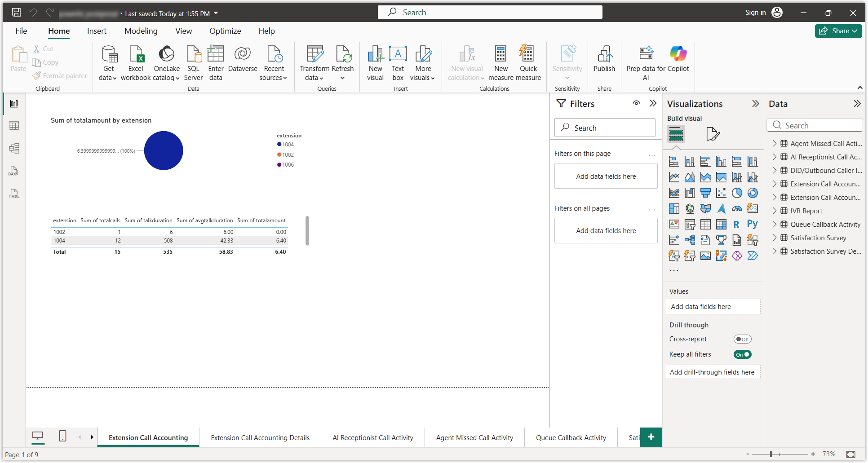Add a new report page
Screen dimensions: 868x463
coord(651,437)
